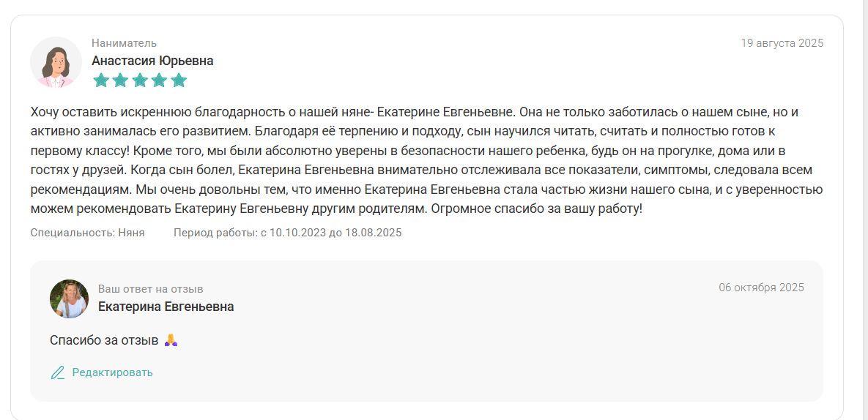Click the Наниматель label

click(124, 43)
